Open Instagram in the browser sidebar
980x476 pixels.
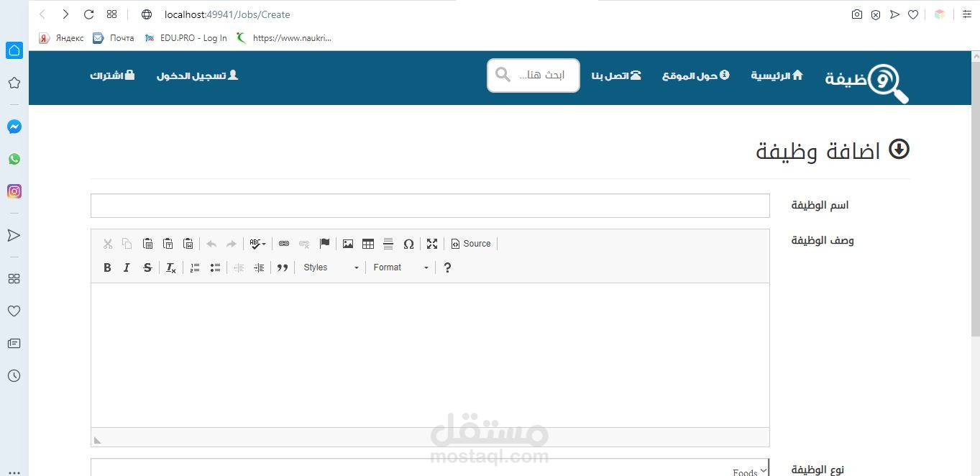(14, 191)
